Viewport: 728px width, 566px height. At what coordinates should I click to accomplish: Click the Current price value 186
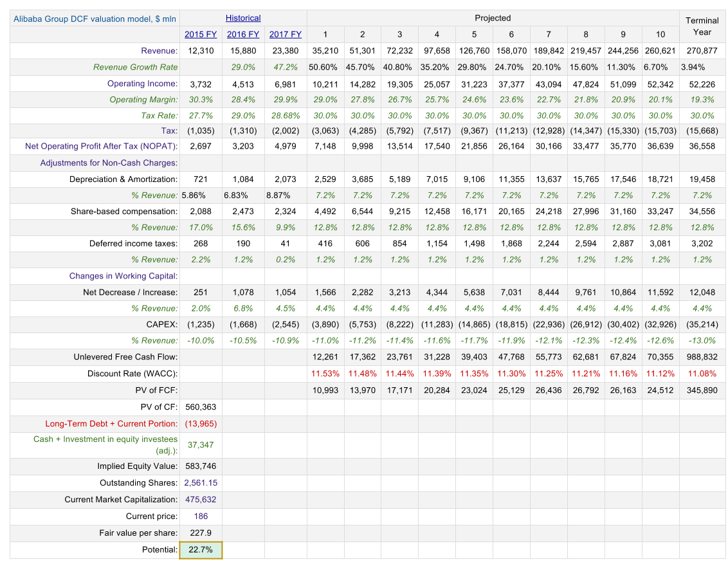[201, 516]
